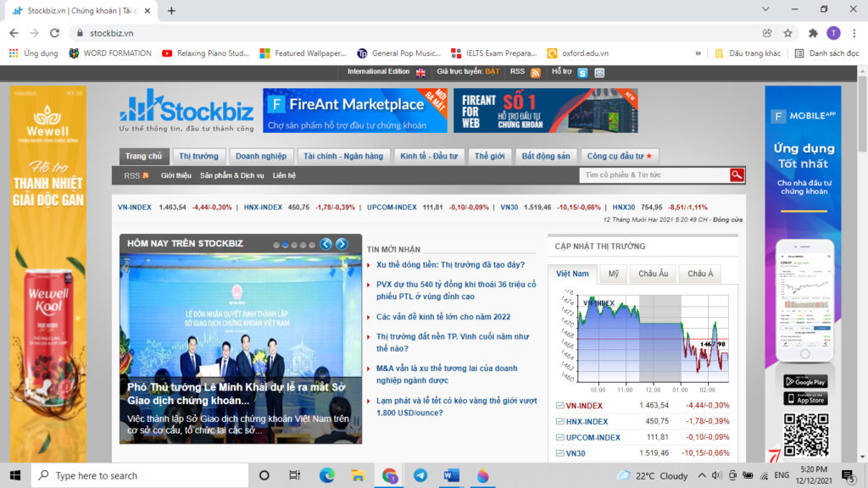This screenshot has width=868, height=488.
Task: Launch Microsoft Edge from taskbar
Action: 326,475
